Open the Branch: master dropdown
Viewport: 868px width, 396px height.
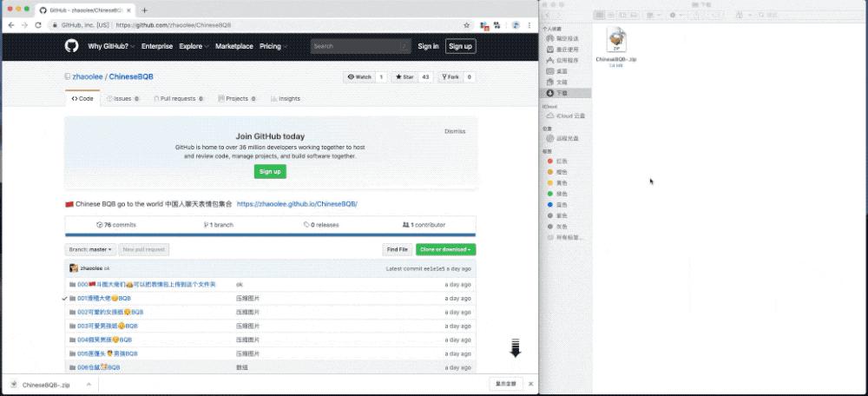(91, 250)
